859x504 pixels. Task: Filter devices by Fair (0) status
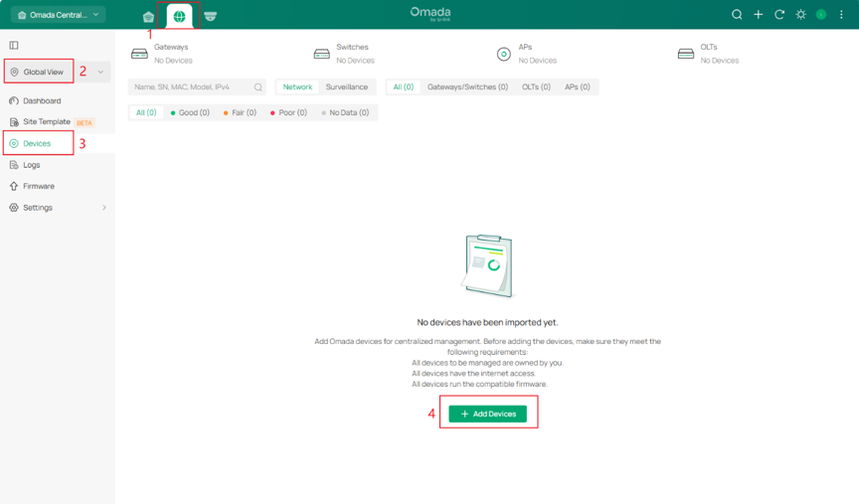240,112
